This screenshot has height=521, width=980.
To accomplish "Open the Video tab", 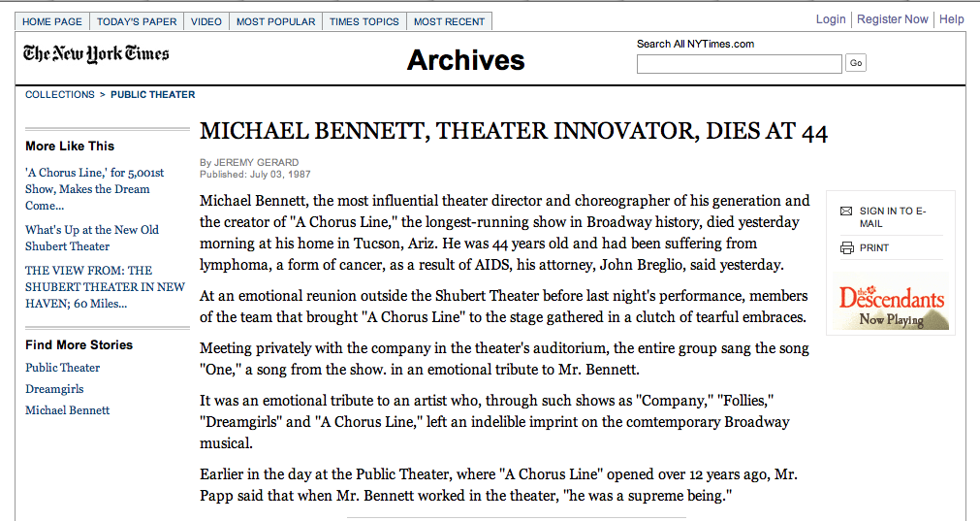I will coord(205,21).
